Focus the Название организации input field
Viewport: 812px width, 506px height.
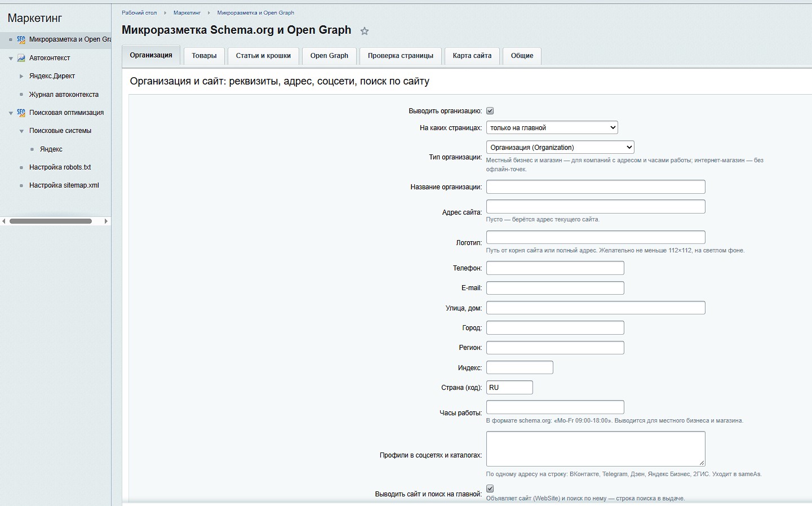tap(596, 187)
